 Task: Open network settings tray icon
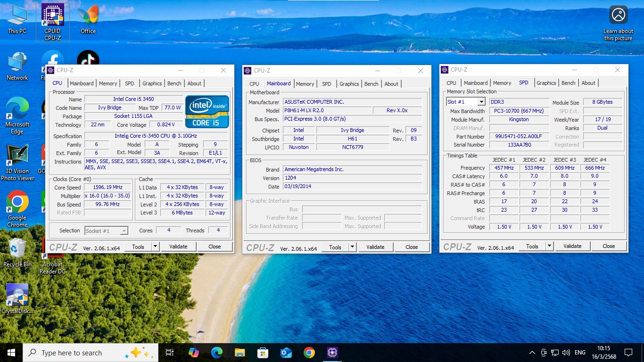pos(555,353)
